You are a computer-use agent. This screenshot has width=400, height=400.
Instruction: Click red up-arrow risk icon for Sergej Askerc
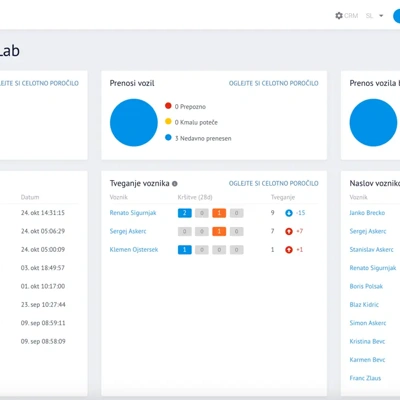click(289, 231)
